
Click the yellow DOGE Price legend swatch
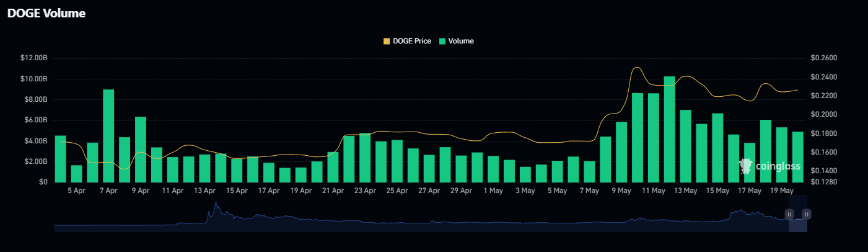[387, 41]
